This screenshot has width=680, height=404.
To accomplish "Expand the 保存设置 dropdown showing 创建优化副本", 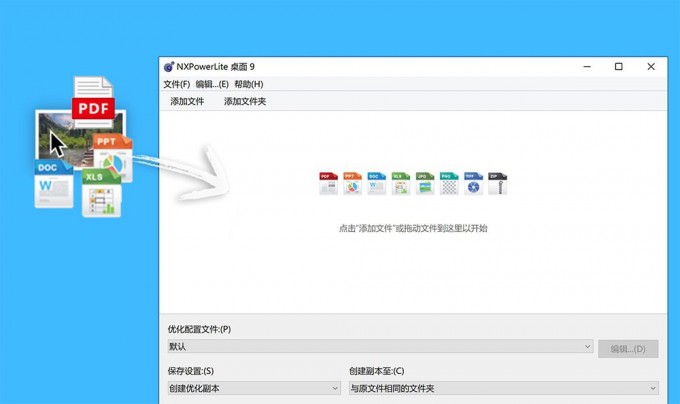I will tap(254, 388).
